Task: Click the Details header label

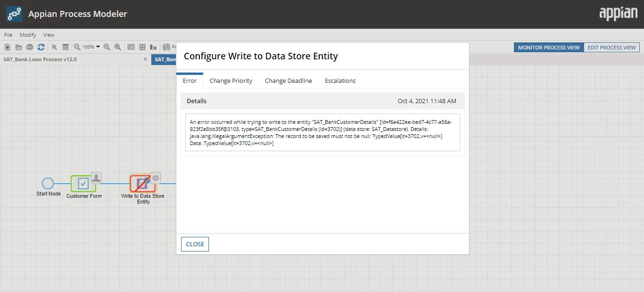Action: click(x=197, y=101)
